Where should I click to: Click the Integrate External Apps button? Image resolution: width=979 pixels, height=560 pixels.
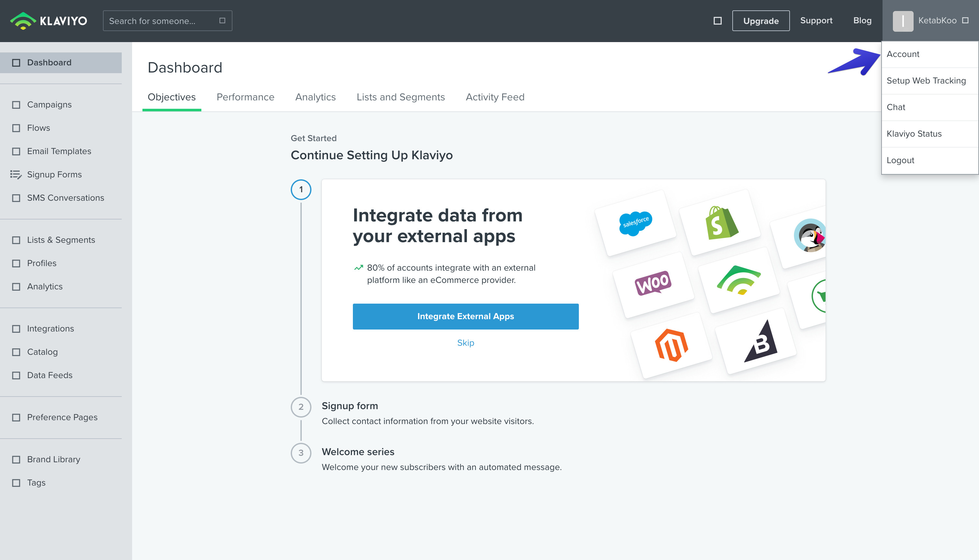(x=466, y=317)
